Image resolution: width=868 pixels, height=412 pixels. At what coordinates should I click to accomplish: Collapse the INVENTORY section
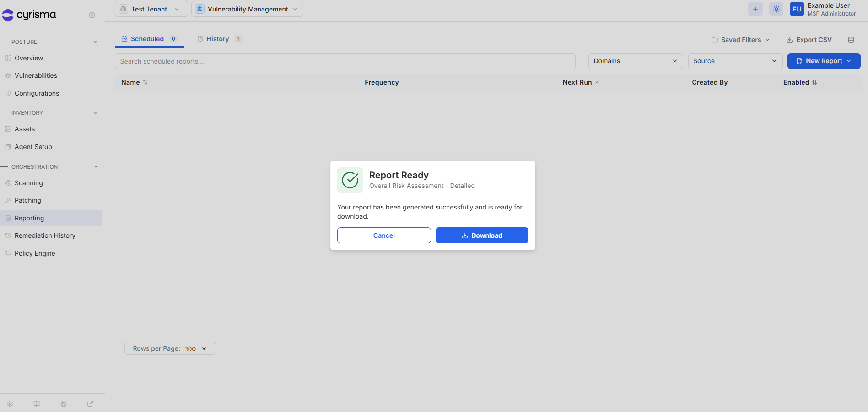(x=96, y=113)
